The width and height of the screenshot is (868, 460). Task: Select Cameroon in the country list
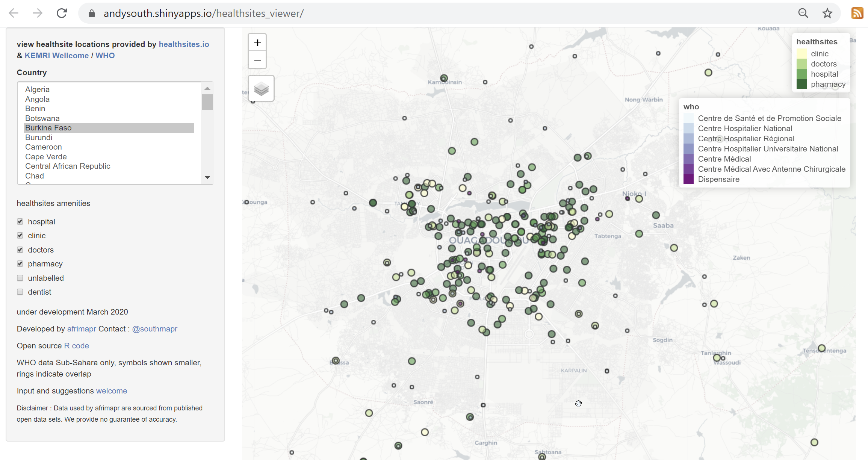[44, 147]
